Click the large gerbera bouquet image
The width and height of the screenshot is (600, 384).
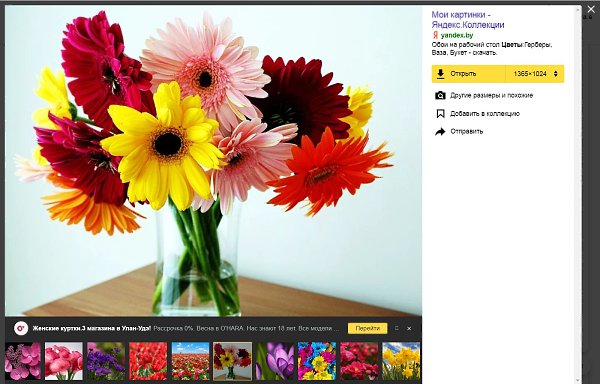[213, 161]
